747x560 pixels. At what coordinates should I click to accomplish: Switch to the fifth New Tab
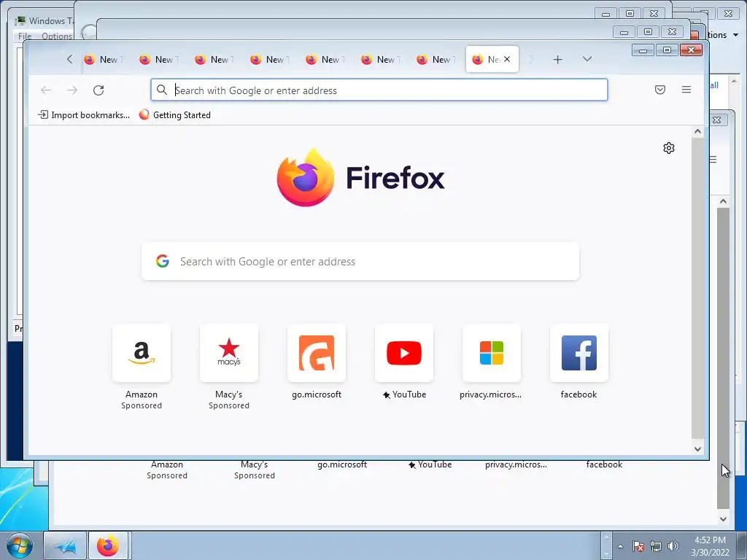coord(325,60)
